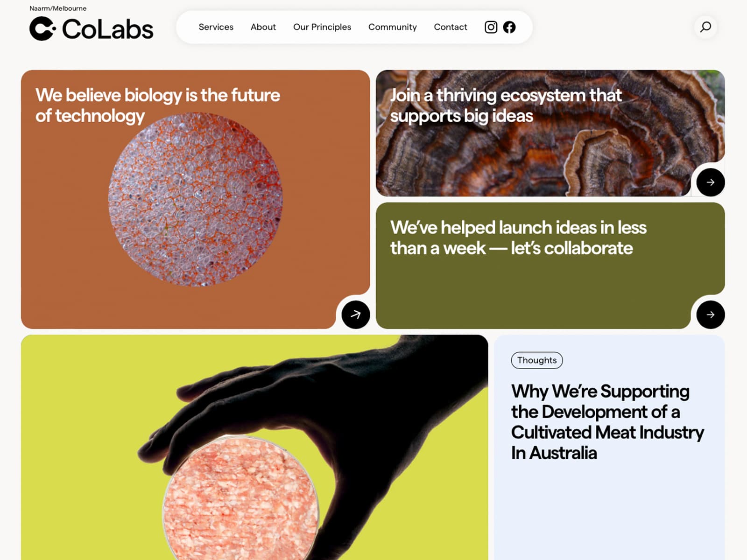Screen dimensions: 747x560
Task: Open the Cultivated Meat Industry article headline
Action: [607, 422]
